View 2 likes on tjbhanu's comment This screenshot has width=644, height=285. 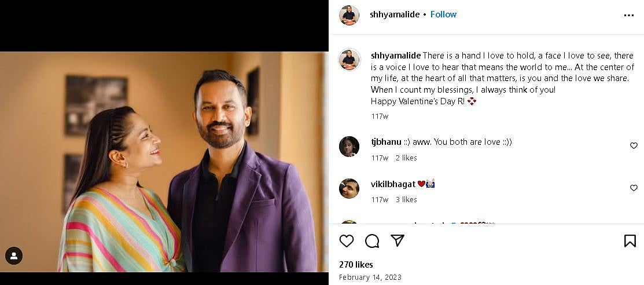pyautogui.click(x=406, y=158)
